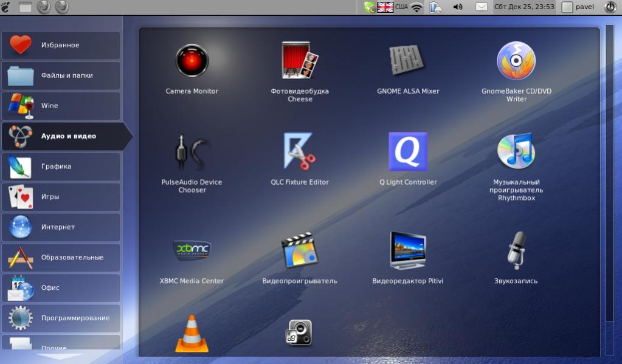This screenshot has width=622, height=364.
Task: Launch VLC traffic cone icon
Action: point(192,334)
